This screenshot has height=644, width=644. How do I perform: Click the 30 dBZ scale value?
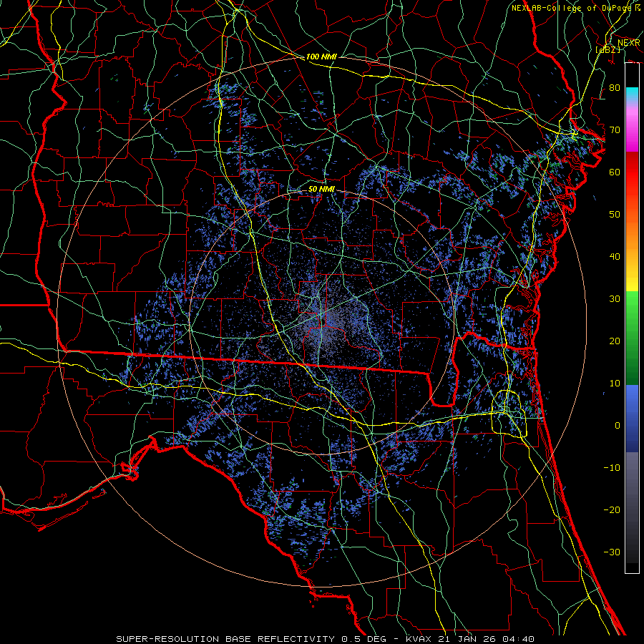[615, 299]
